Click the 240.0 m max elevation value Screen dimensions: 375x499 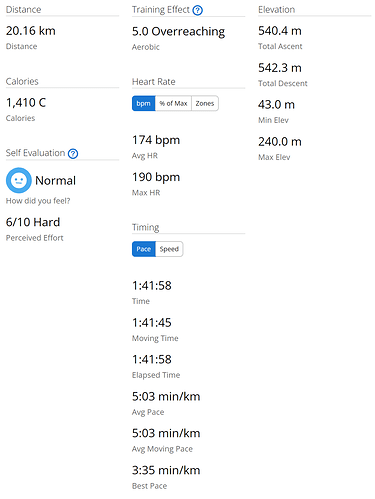tap(280, 142)
